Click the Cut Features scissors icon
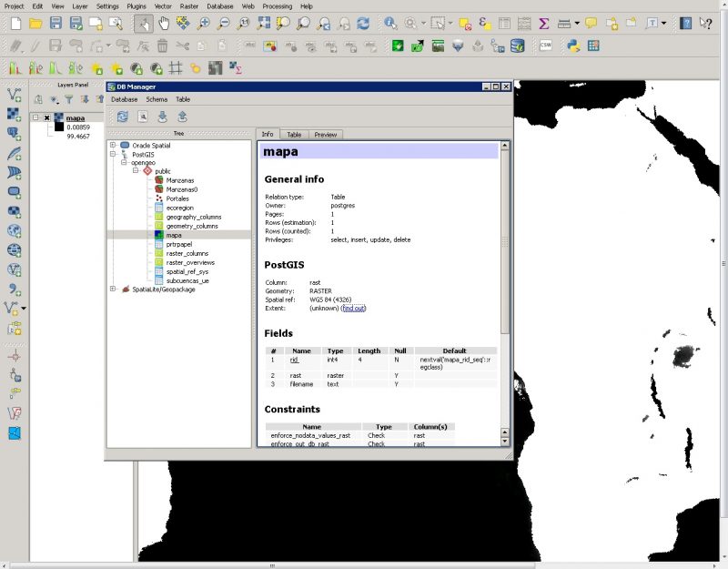Viewport: 728px width, 569px height. click(183, 46)
